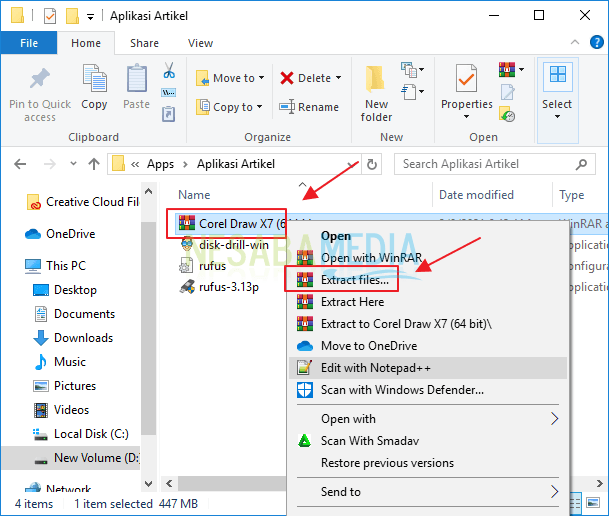Image resolution: width=609 pixels, height=516 pixels.
Task: Open Documents in navigation pane
Action: (x=75, y=314)
